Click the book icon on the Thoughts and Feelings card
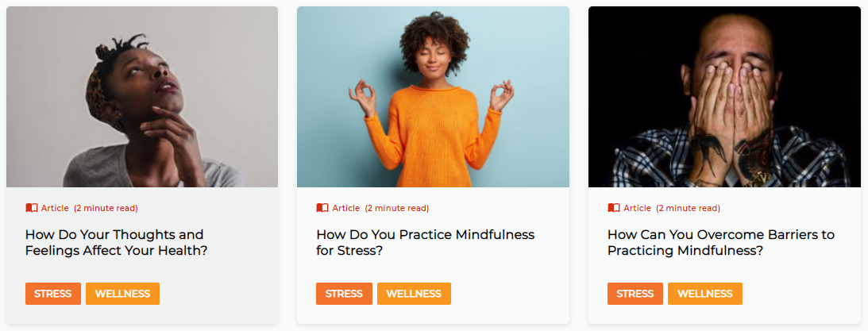Viewport: 868px width, 331px height. click(32, 208)
